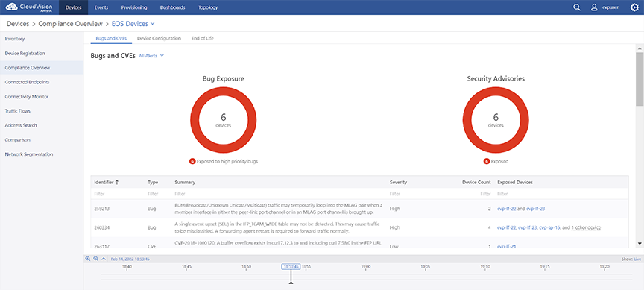The image size is (644, 290).
Task: Click the Bug Exposure donut chart
Action: tap(224, 119)
